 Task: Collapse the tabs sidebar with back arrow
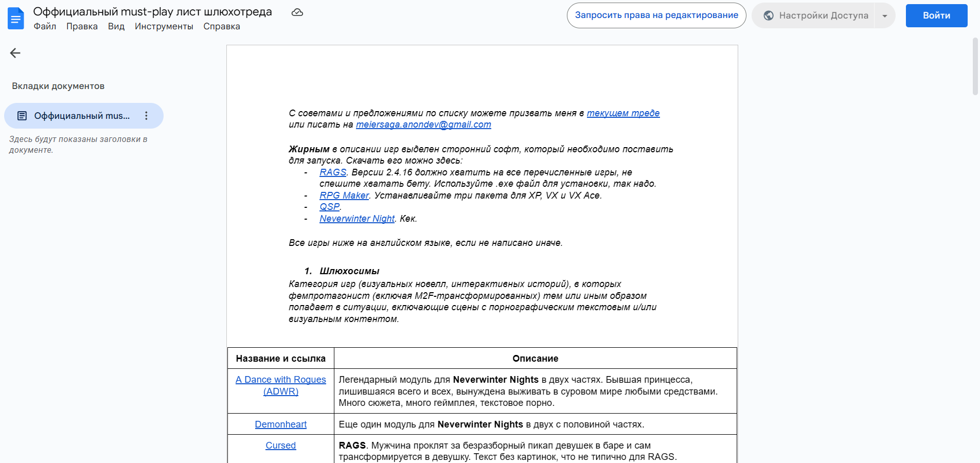pos(15,53)
